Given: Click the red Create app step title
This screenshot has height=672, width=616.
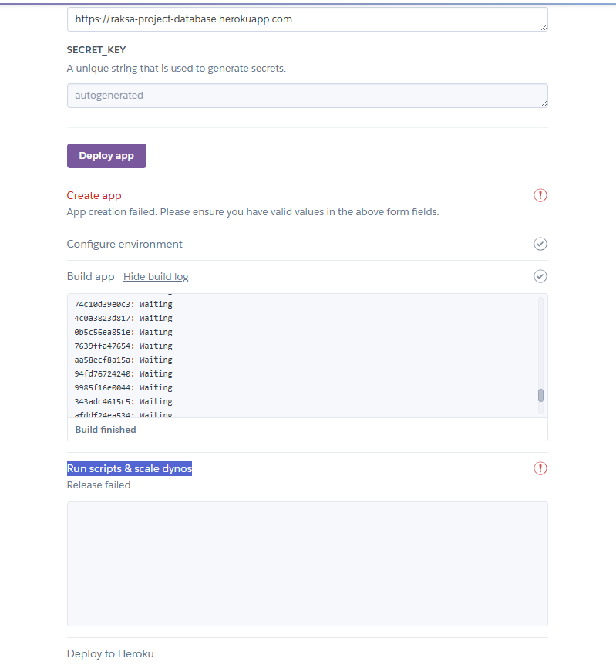Looking at the screenshot, I should click(94, 195).
